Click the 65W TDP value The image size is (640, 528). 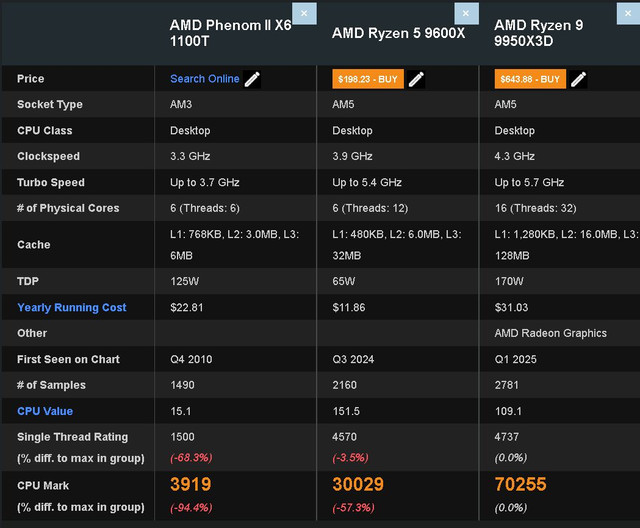click(344, 281)
